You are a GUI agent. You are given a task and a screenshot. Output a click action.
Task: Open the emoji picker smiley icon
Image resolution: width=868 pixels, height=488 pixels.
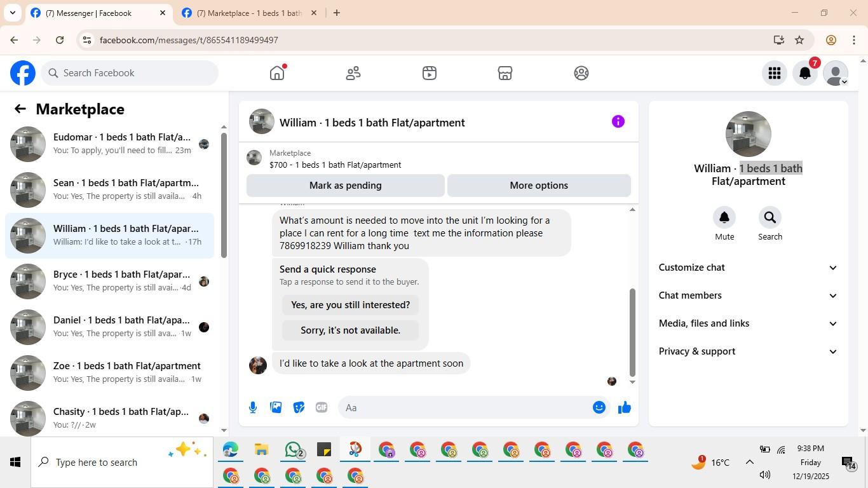[599, 407]
